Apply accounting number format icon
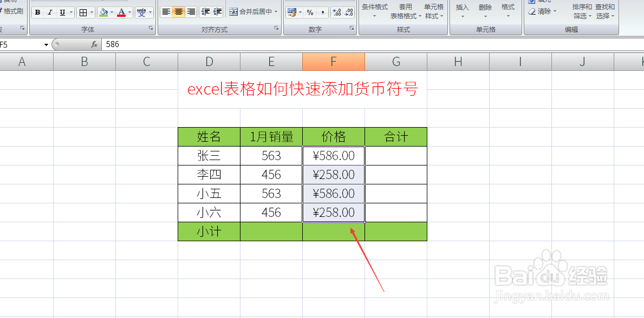 point(291,12)
